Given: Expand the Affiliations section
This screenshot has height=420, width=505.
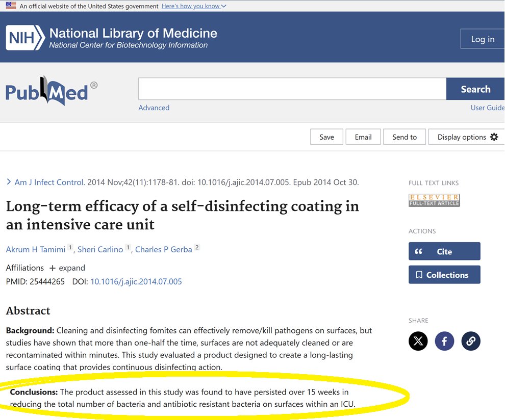Looking at the screenshot, I should point(67,268).
